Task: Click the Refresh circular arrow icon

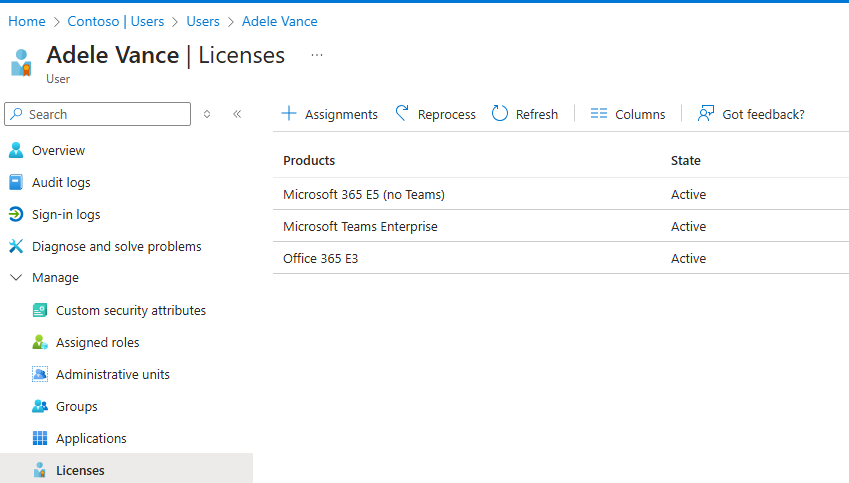Action: [500, 114]
